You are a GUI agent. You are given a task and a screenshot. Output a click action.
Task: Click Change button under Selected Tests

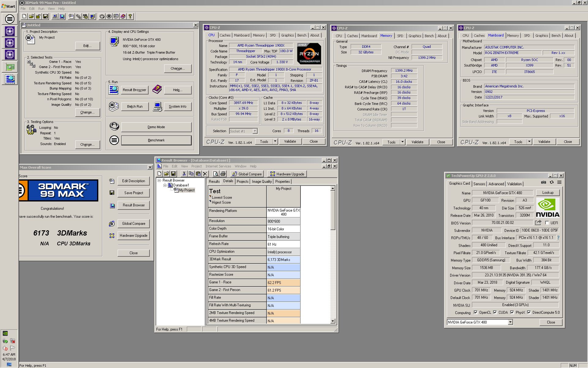point(87,112)
